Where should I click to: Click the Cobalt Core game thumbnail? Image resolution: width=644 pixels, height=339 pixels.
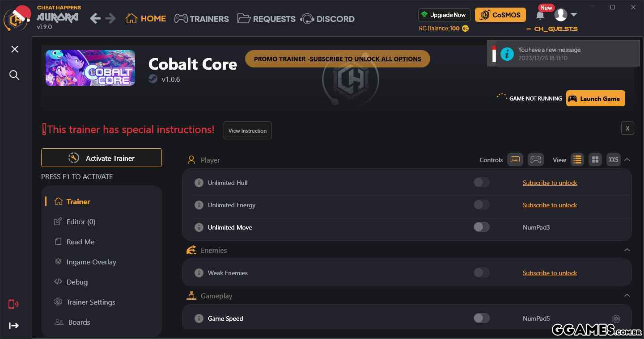pyautogui.click(x=90, y=68)
